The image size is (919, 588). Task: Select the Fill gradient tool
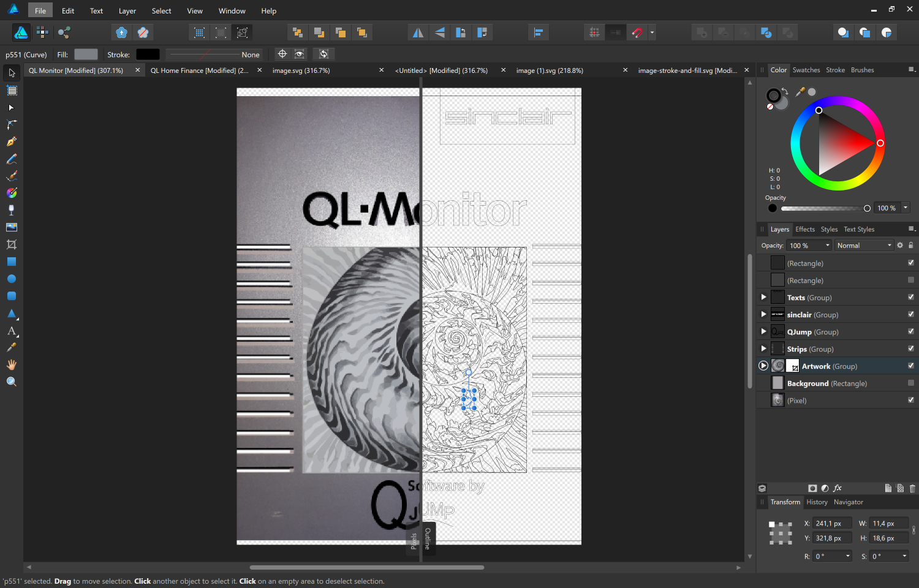(12, 193)
